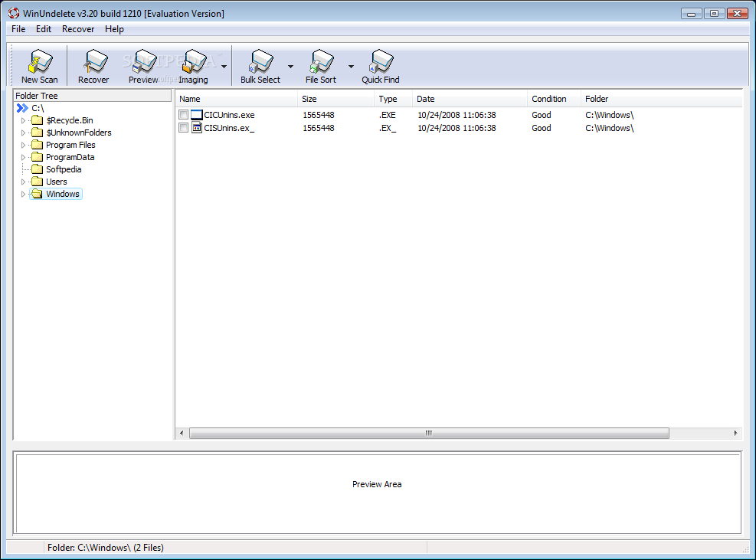Viewport: 756px width, 560px height.
Task: Expand the $UnknownFolders tree node
Action: pos(23,133)
